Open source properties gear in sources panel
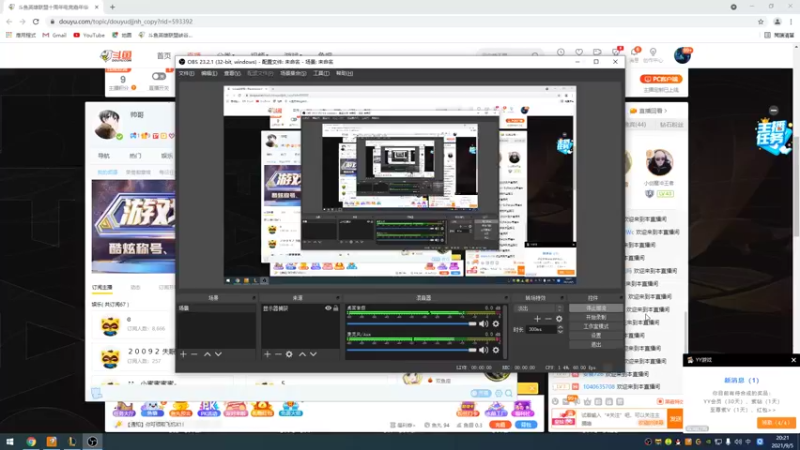Screen dimensions: 800x450 point(289,354)
